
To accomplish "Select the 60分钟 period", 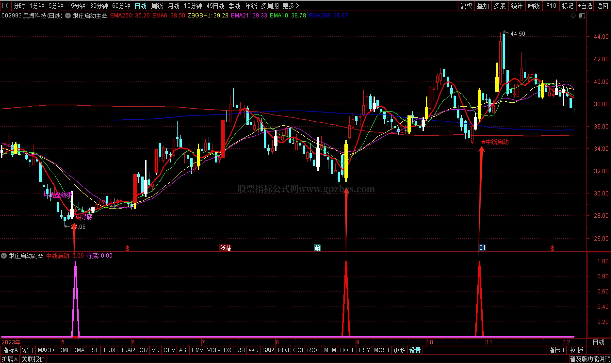I will [x=121, y=6].
